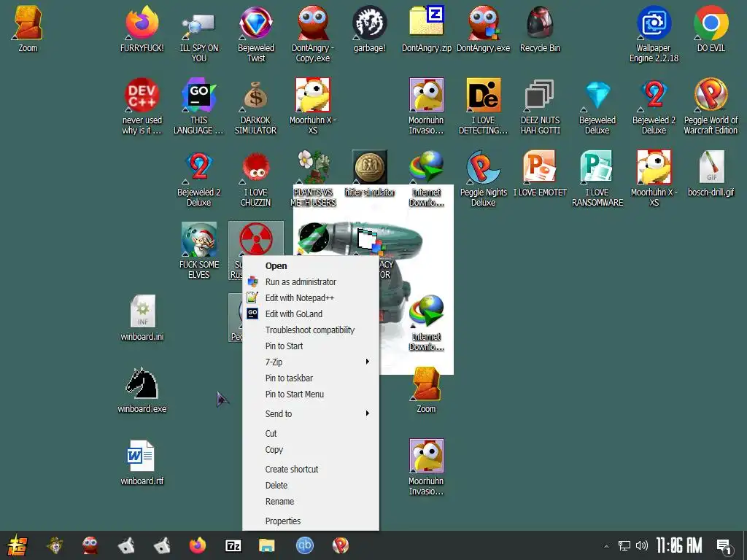The width and height of the screenshot is (747, 560).
Task: Choose Open in the context menu
Action: pos(311,265)
